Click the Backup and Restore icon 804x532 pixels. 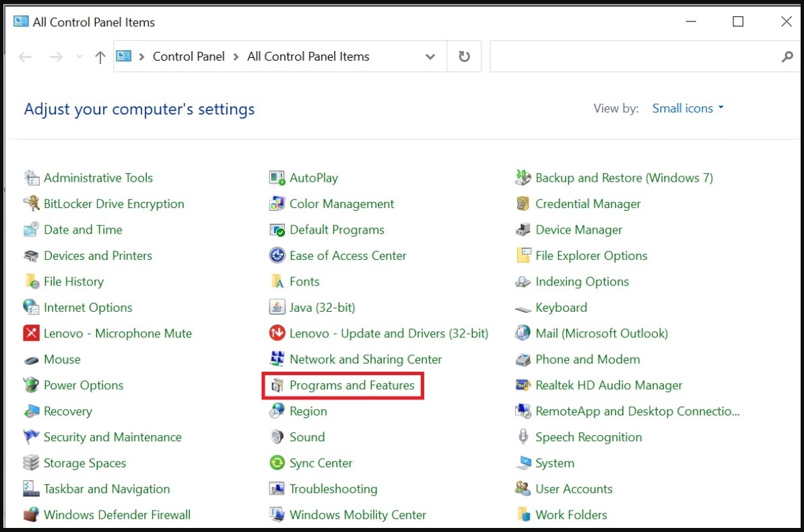click(523, 178)
